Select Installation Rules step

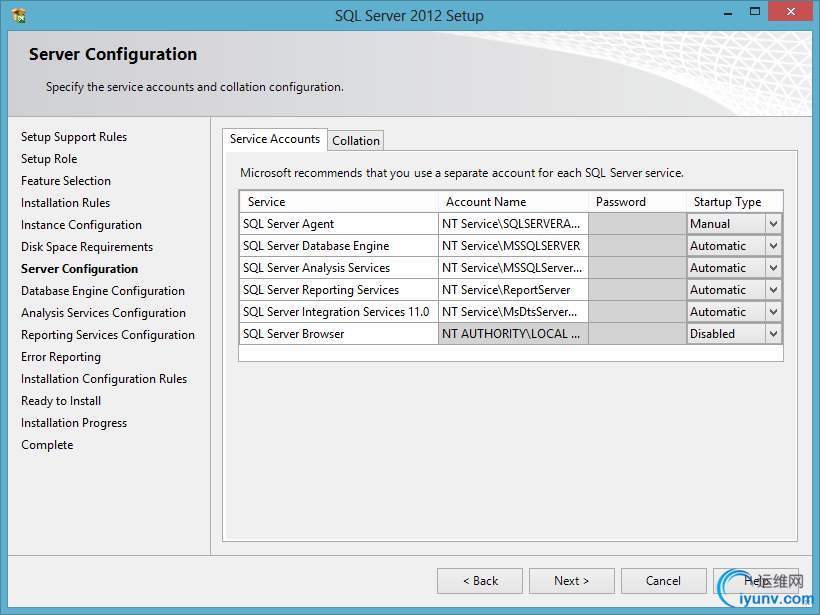click(65, 203)
